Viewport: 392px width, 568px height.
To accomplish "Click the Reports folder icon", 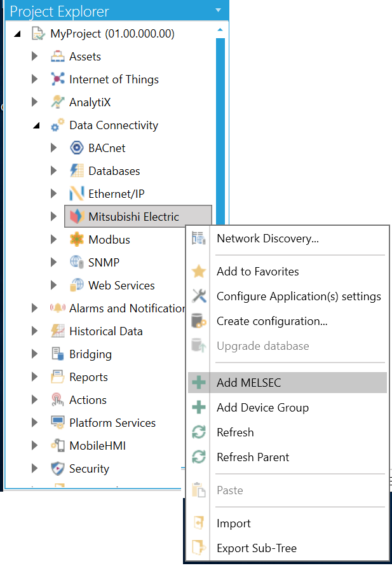I will coord(58,377).
